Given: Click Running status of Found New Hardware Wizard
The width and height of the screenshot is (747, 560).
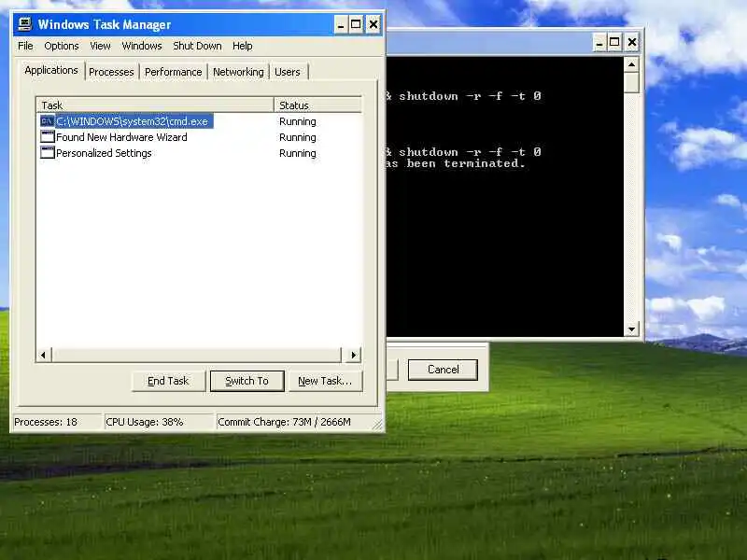Looking at the screenshot, I should (x=298, y=137).
